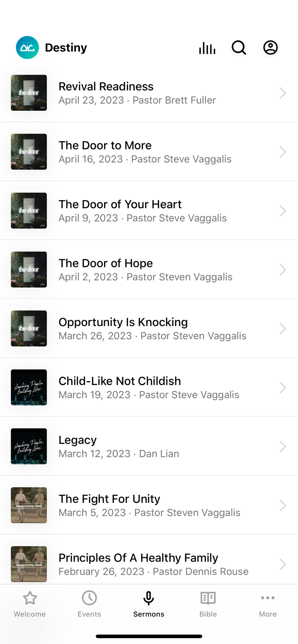Screen dimensions: 298x644
Task: Select the Welcome star icon
Action: 29,597
